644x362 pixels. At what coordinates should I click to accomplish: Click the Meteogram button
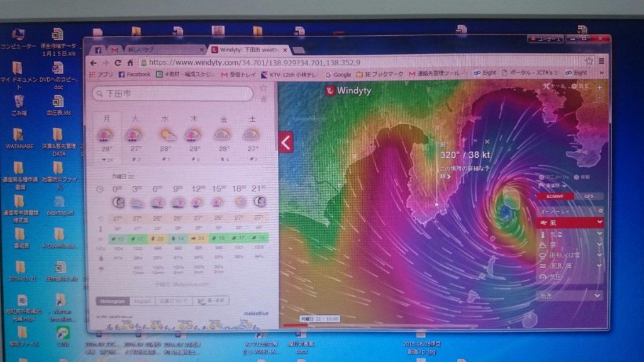pyautogui.click(x=113, y=301)
